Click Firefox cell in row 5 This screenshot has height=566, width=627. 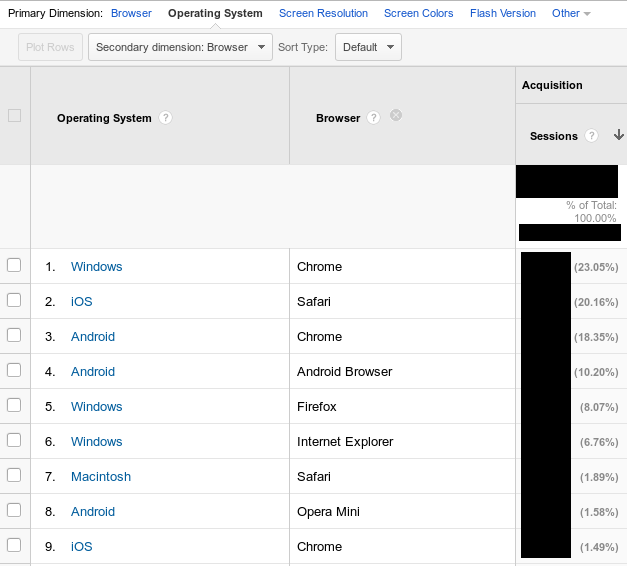(316, 406)
